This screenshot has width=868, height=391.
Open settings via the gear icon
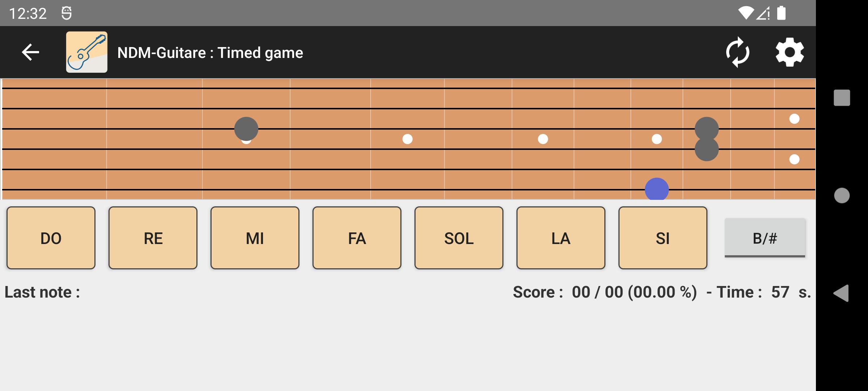790,52
